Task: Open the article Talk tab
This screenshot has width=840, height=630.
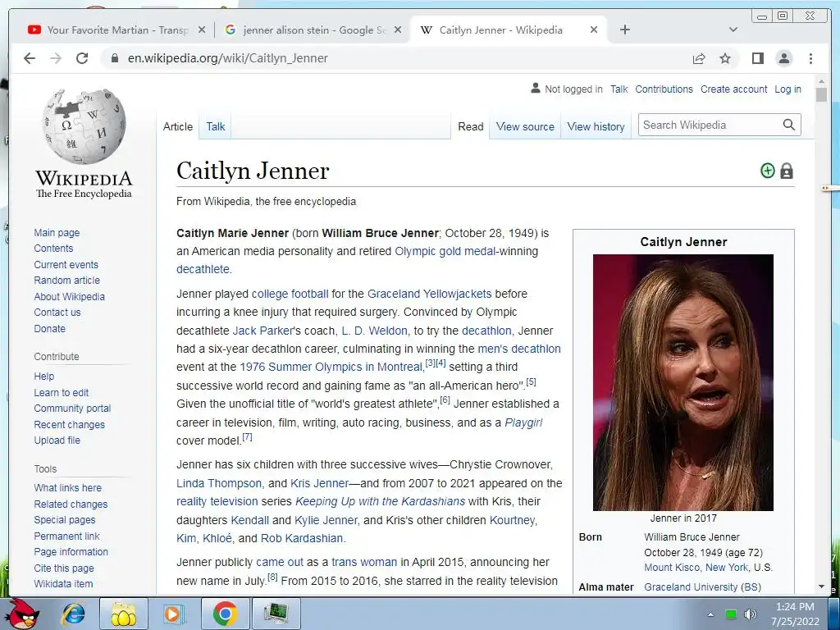Action: click(x=216, y=127)
